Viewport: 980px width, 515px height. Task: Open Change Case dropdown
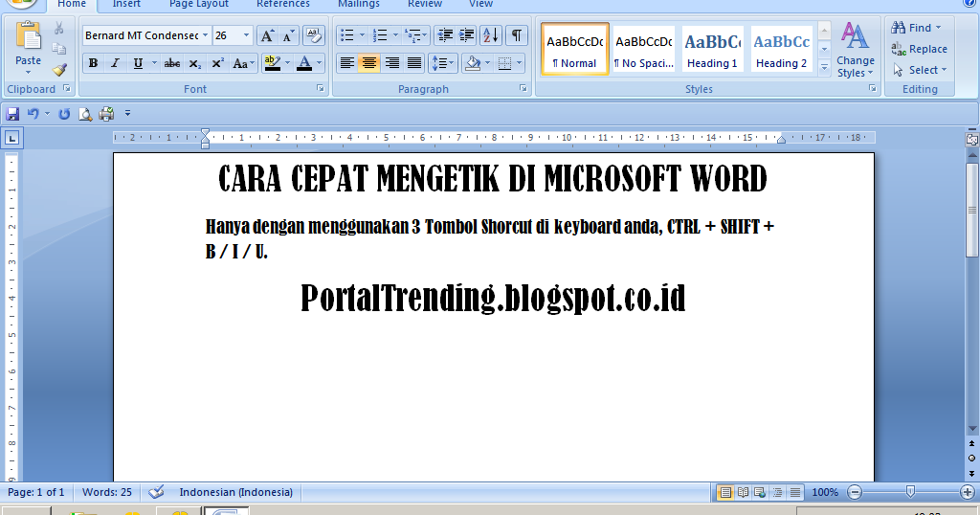click(x=242, y=64)
